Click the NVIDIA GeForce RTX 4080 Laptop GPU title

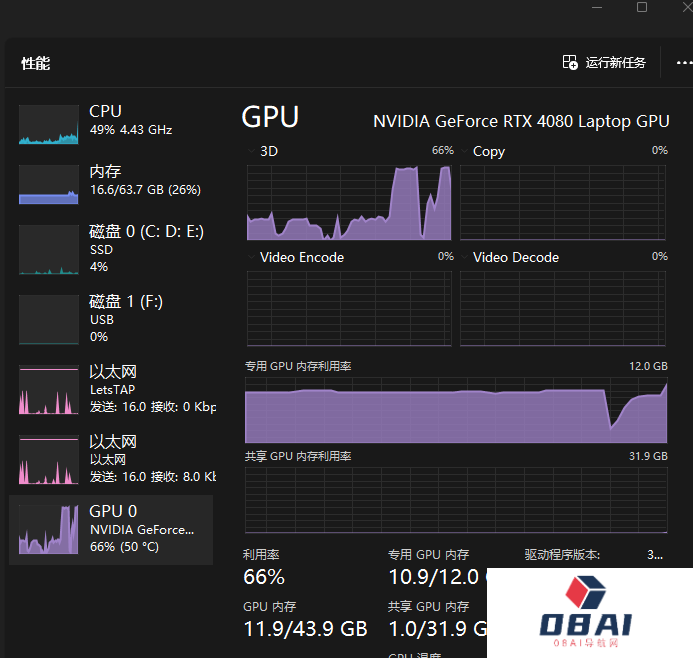click(521, 121)
